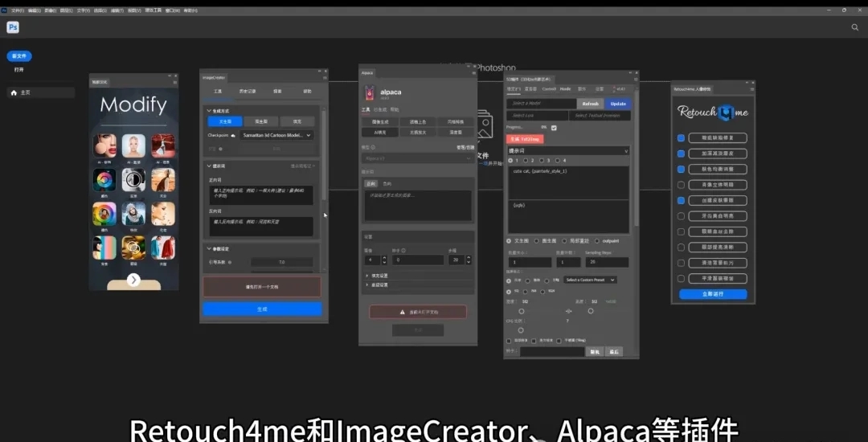Open the scarf woman in snow icon
This screenshot has width=868, height=442.
[134, 214]
